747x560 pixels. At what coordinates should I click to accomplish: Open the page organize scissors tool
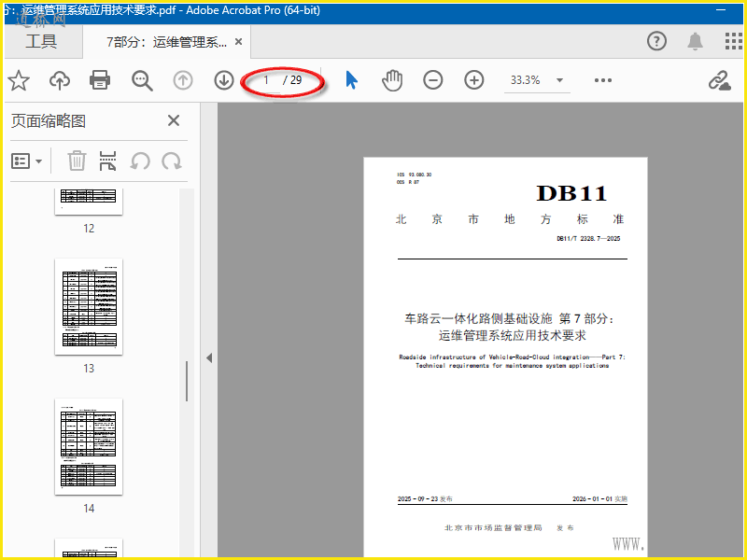107,161
